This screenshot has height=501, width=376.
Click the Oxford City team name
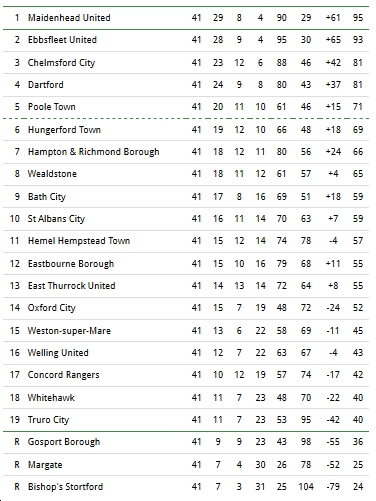(x=52, y=308)
